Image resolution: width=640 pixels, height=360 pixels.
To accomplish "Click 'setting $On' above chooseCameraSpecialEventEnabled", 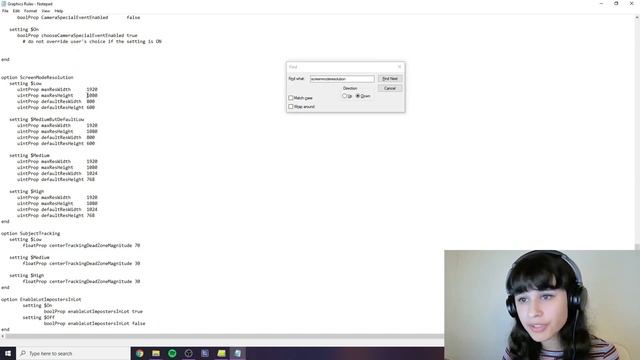I will 24,29.
